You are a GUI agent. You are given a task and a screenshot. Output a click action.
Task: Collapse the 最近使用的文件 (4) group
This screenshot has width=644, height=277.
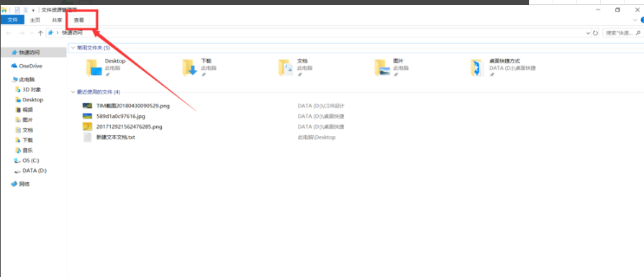(73, 92)
